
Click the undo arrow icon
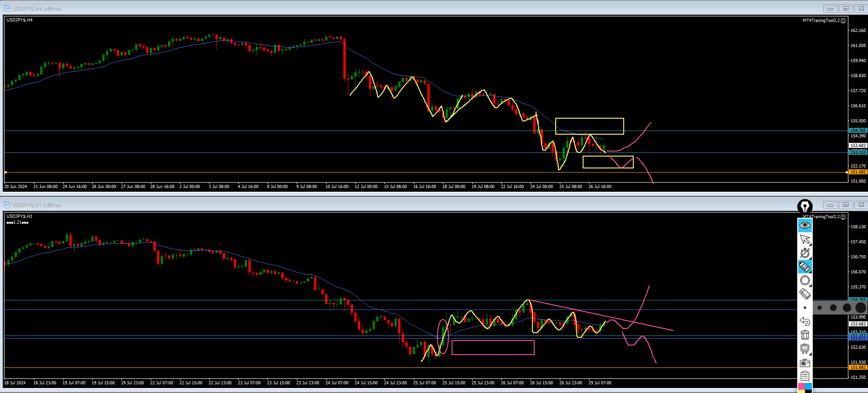pyautogui.click(x=805, y=321)
